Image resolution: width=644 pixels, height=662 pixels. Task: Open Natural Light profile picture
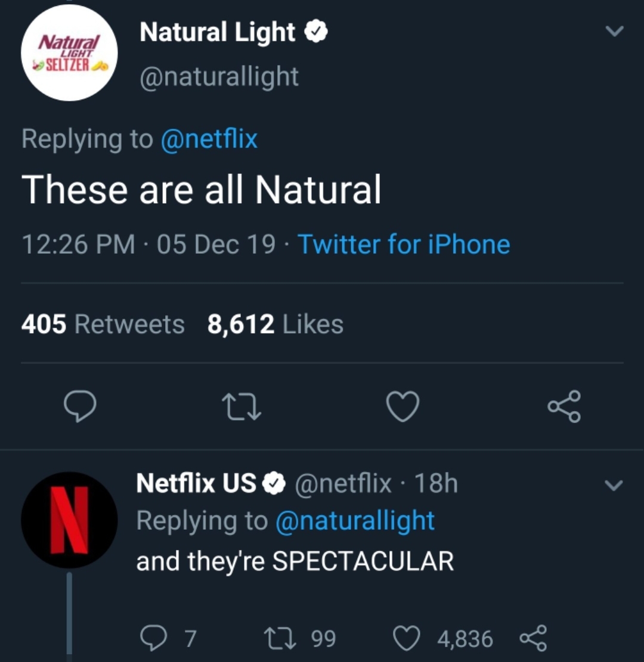click(x=69, y=53)
